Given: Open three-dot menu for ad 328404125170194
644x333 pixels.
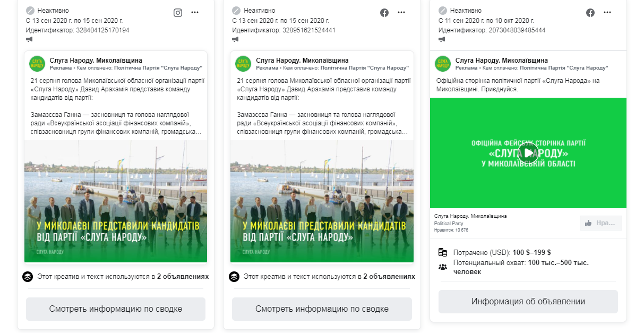Looking at the screenshot, I should [x=195, y=13].
